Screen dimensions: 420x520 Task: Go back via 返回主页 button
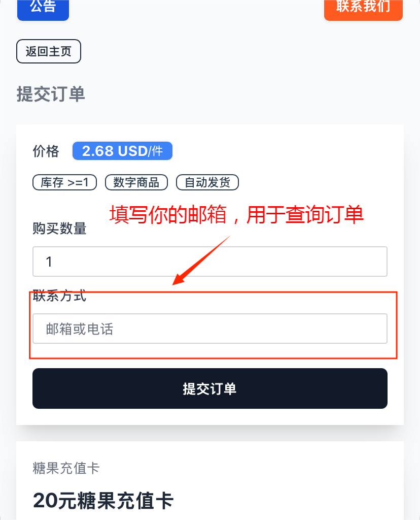click(49, 52)
